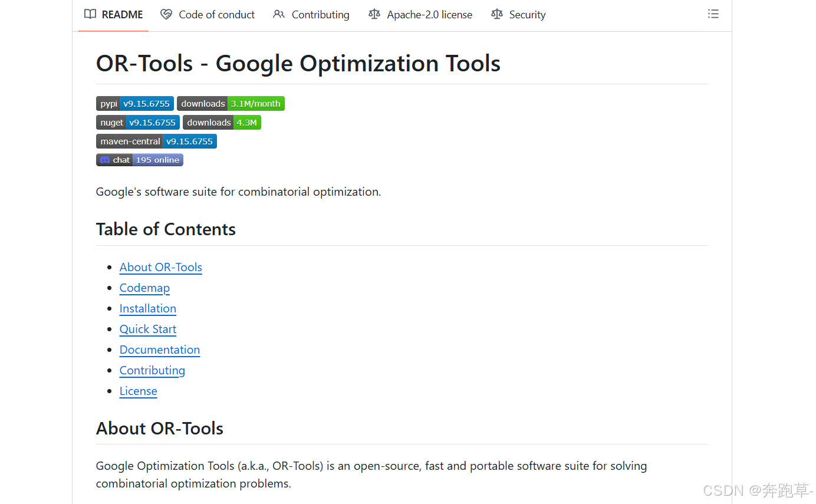The image size is (816, 504).
Task: Click the scale icon for Apache-2.0 license
Action: pos(374,14)
